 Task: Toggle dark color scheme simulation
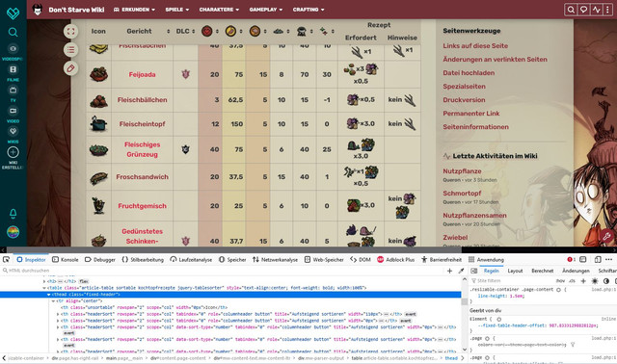coord(606,281)
